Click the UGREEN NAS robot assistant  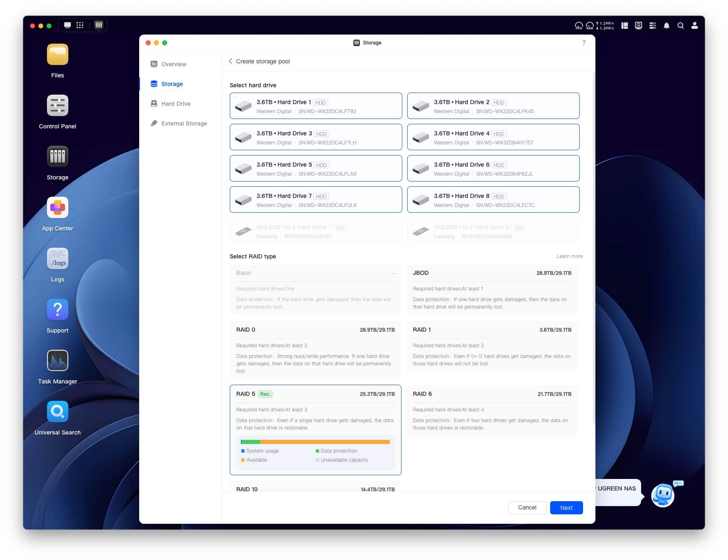click(x=663, y=495)
